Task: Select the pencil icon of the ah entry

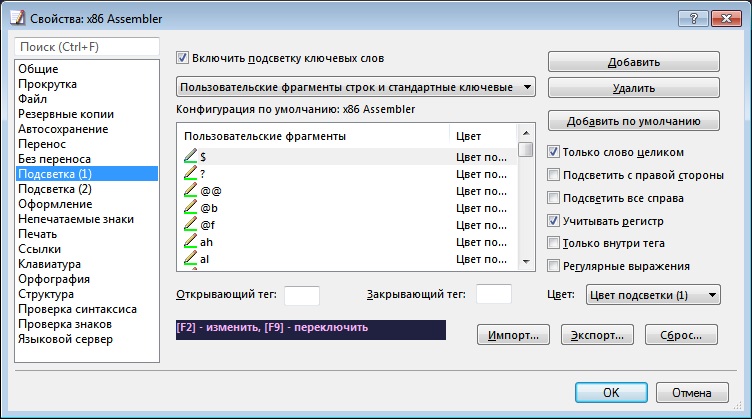Action: (x=190, y=241)
